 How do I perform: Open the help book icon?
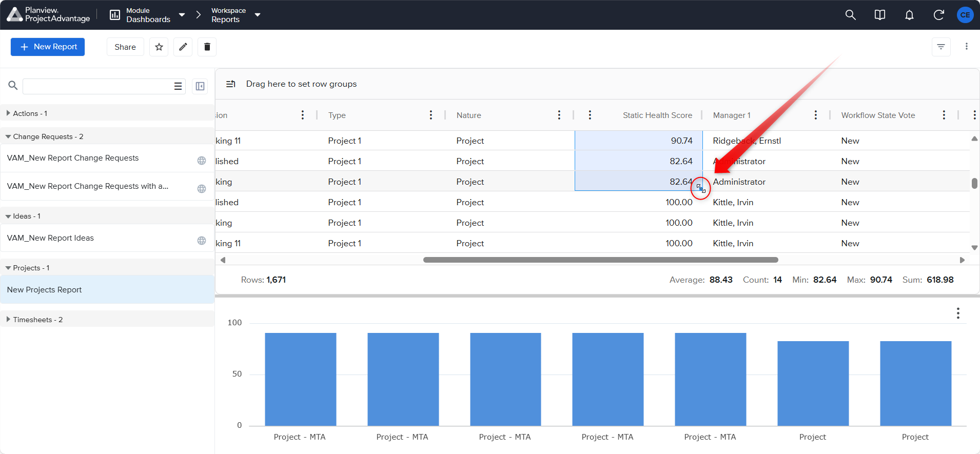tap(879, 15)
